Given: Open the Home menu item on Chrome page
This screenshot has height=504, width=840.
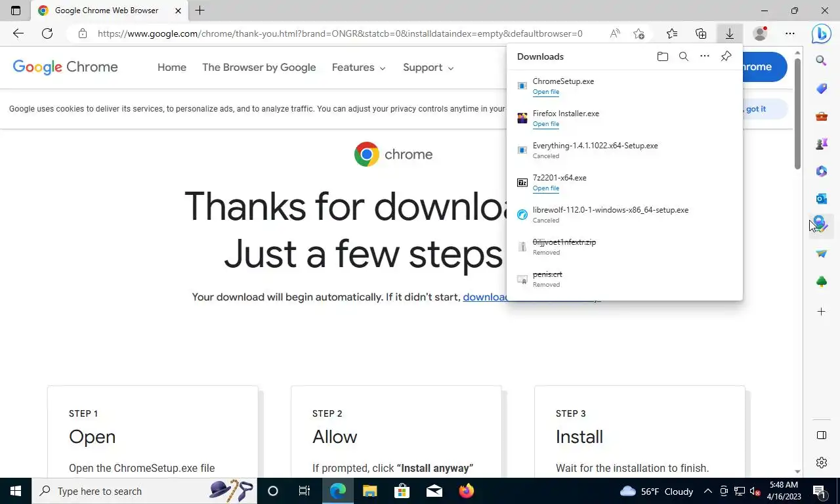Looking at the screenshot, I should click(x=172, y=68).
